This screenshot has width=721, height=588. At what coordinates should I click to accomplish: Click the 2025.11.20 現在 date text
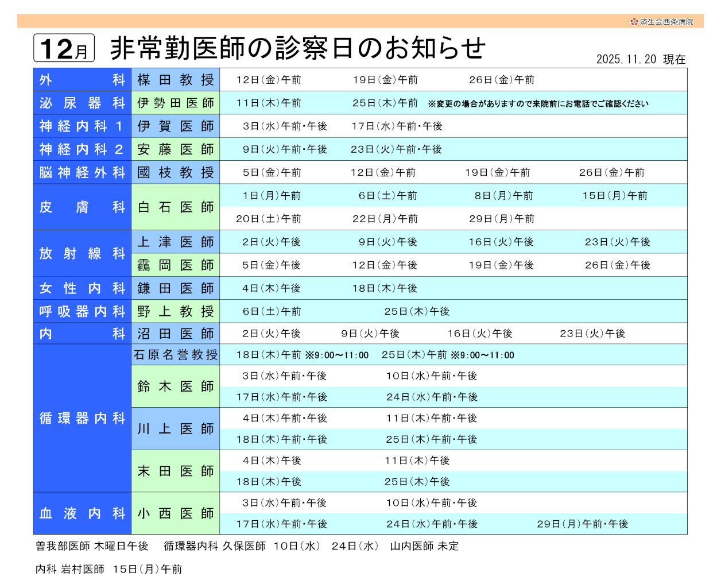coord(641,59)
